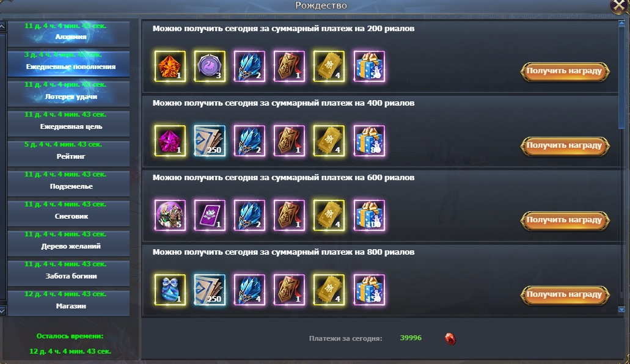Click the orange gem in 200 rials row
The height and width of the screenshot is (364, 630).
click(170, 67)
